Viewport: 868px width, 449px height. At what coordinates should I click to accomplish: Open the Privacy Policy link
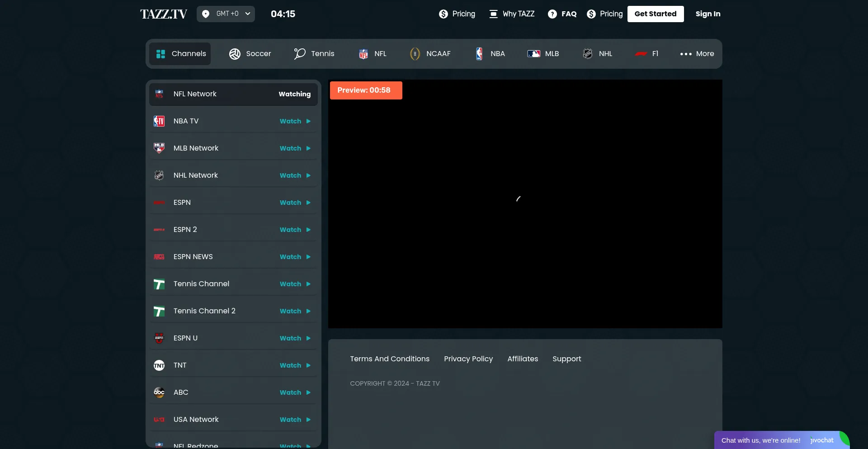click(x=468, y=359)
